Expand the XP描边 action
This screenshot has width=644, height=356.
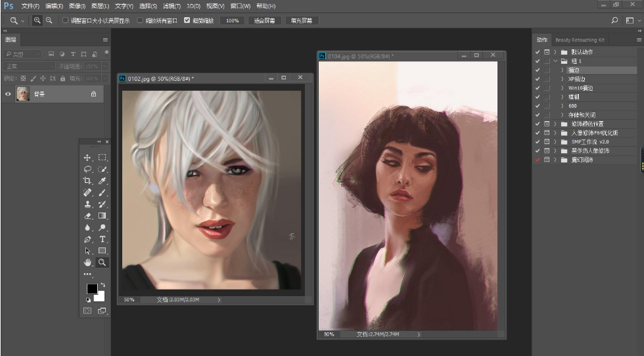click(563, 79)
